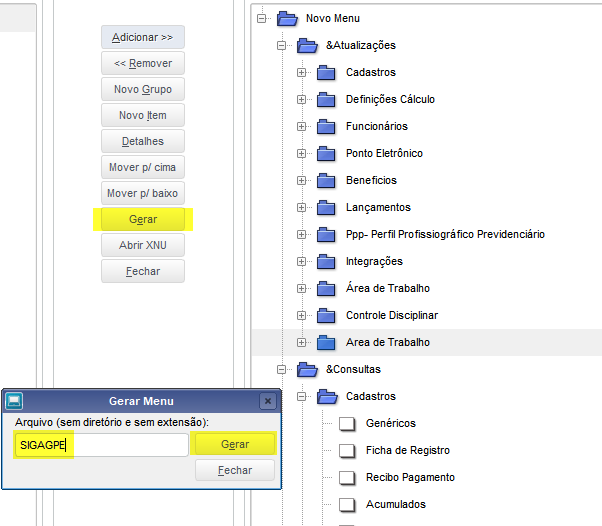Collapse Cadastros under &Consultas
The width and height of the screenshot is (602, 526).
point(301,396)
